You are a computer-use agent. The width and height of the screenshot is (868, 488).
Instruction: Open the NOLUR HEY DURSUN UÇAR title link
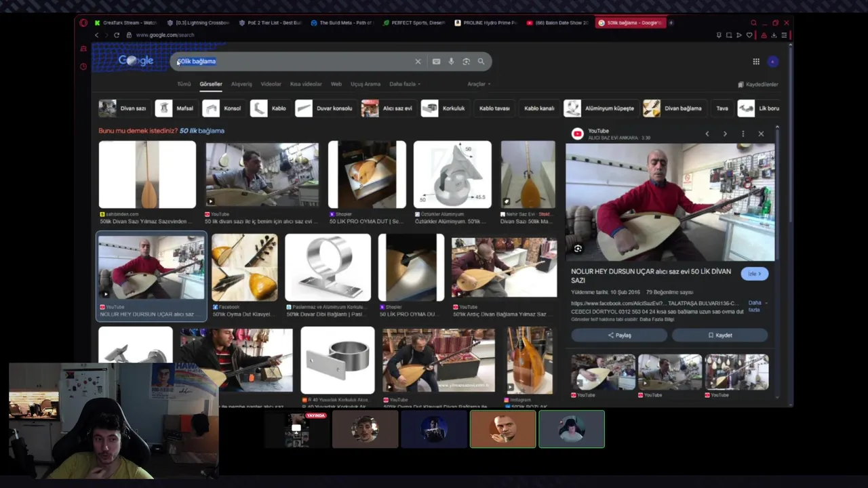click(x=651, y=275)
